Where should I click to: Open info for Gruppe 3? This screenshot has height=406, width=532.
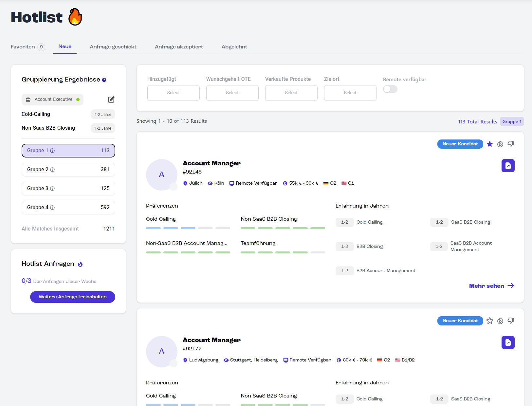52,189
